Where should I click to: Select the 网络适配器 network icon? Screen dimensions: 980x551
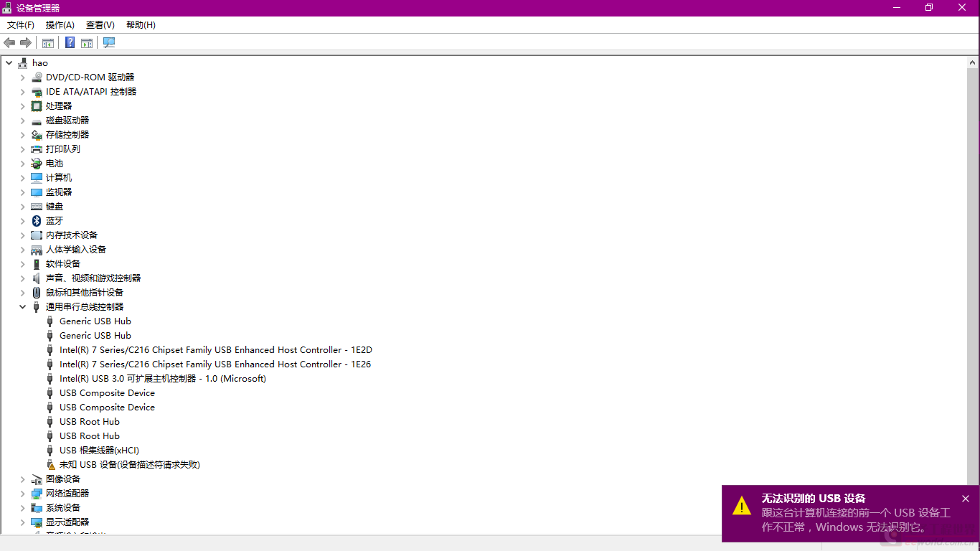37,494
